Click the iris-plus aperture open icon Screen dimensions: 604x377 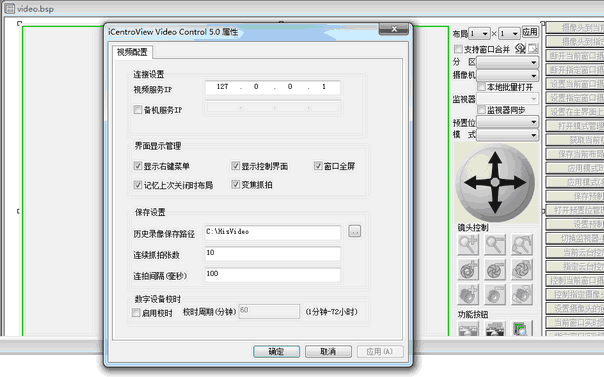click(468, 269)
